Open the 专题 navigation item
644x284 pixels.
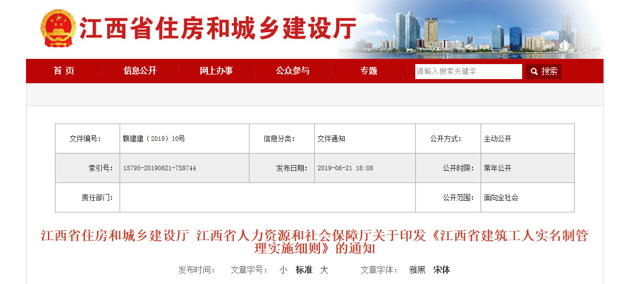tap(368, 71)
